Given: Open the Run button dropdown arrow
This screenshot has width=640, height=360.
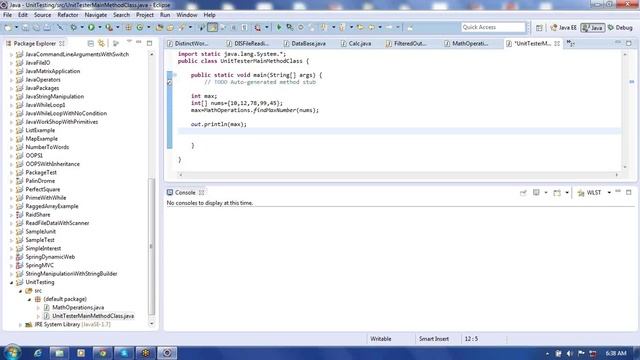Looking at the screenshot, I should point(100,27).
